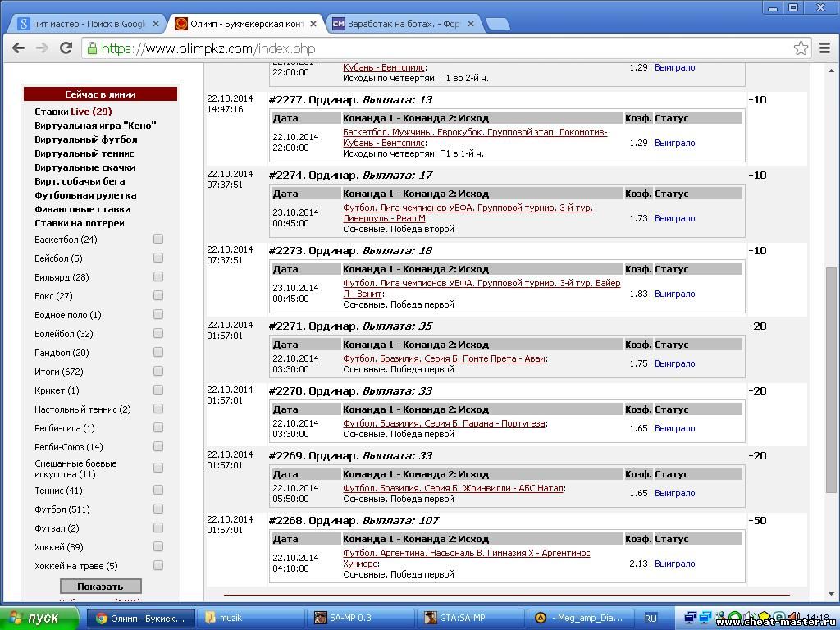
Task: Open the Ставки Live (29) link
Action: (73, 112)
